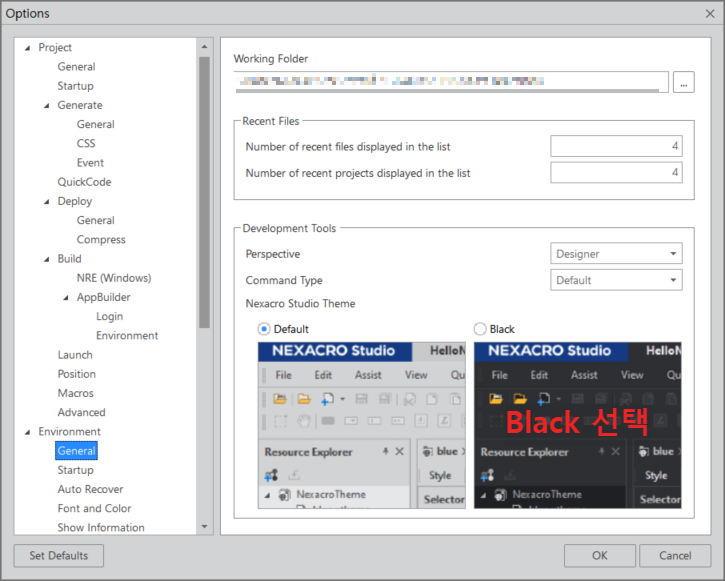The width and height of the screenshot is (725, 581).
Task: Select the AppBuilder tree item
Action: [104, 297]
